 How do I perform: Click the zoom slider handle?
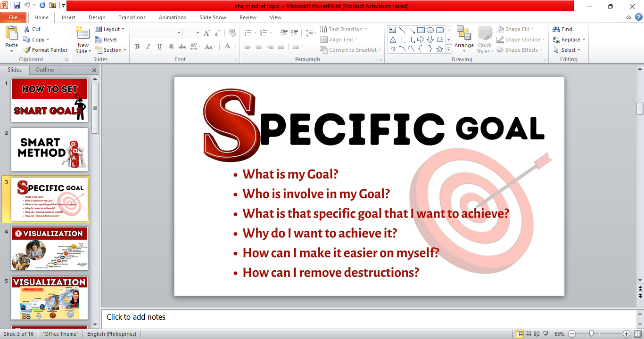(591, 334)
